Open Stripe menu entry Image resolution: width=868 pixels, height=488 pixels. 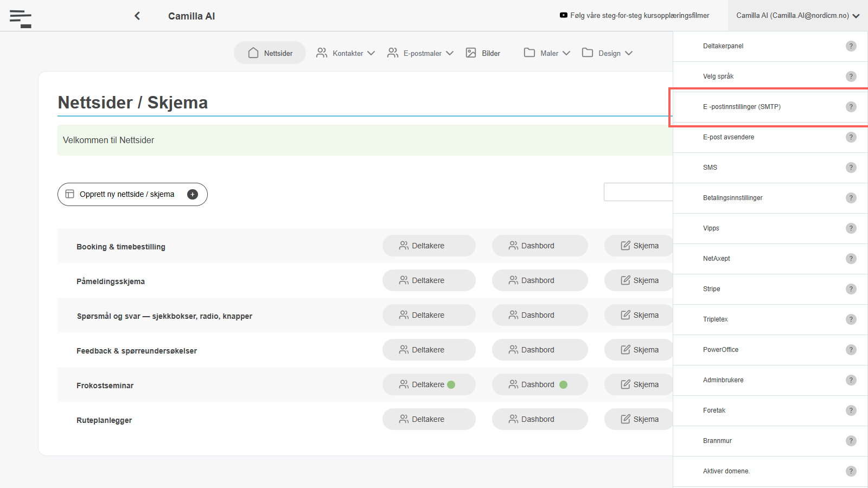(x=770, y=289)
